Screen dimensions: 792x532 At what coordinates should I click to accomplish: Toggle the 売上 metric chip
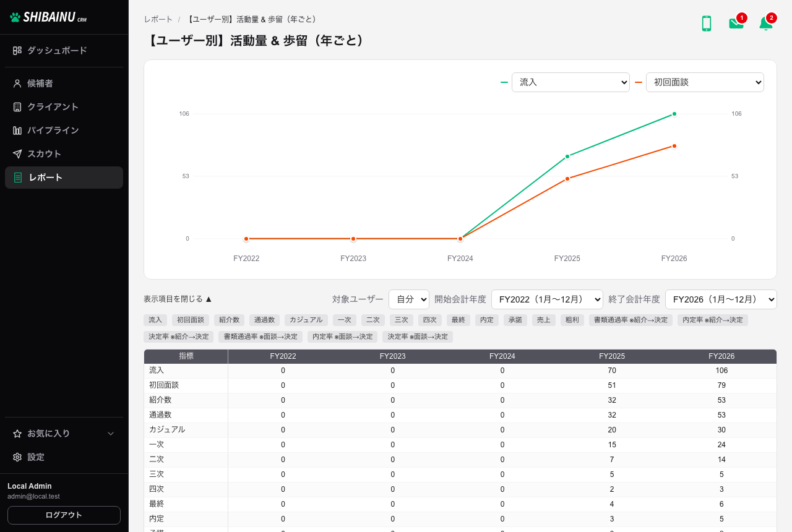point(544,320)
